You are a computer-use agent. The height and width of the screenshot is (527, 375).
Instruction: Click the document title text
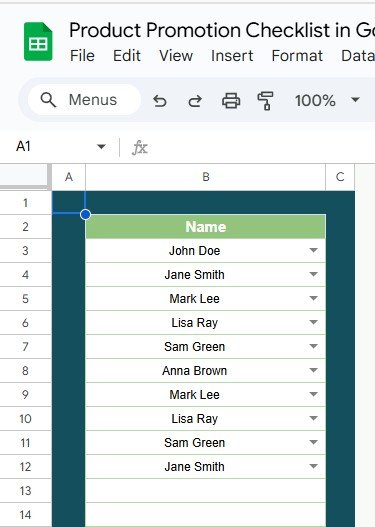point(222,30)
